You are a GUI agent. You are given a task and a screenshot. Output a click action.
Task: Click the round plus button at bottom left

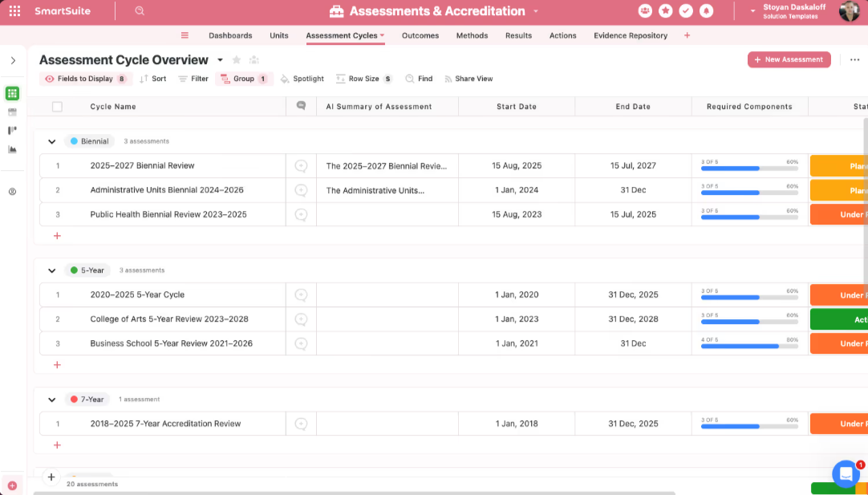point(51,477)
